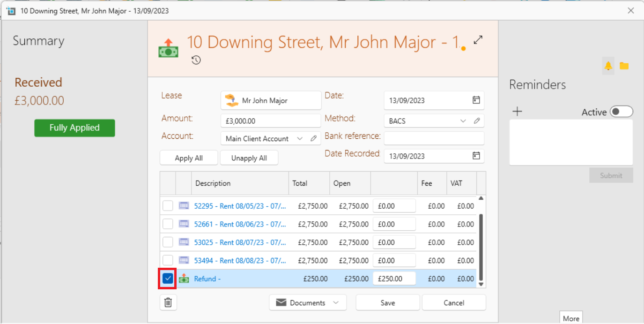The width and height of the screenshot is (644, 324).
Task: Sort by the Total column header
Action: 309,183
